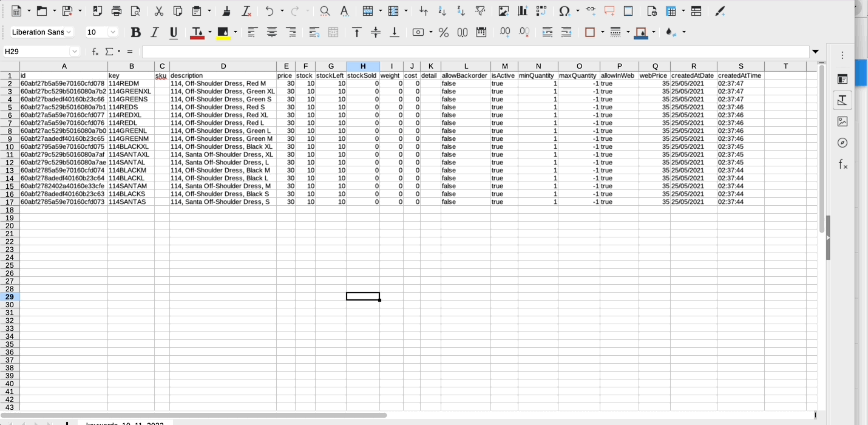Toggle the AutoFilter
Screen dimensions: 868x425
(481, 11)
